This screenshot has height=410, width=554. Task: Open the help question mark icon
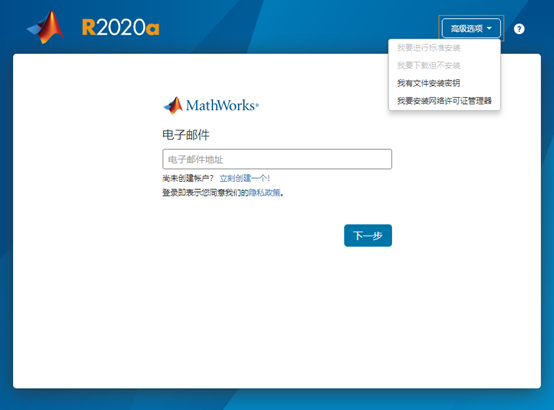point(519,29)
